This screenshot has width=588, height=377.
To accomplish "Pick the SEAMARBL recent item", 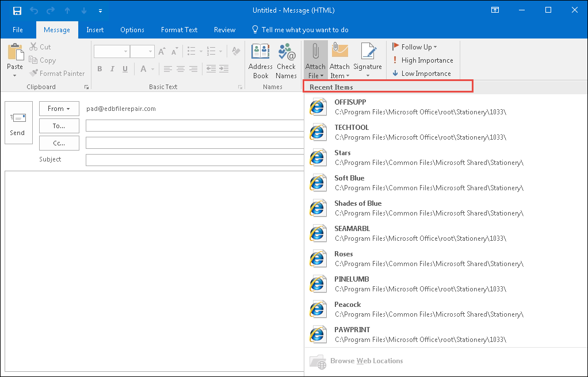I will point(446,233).
